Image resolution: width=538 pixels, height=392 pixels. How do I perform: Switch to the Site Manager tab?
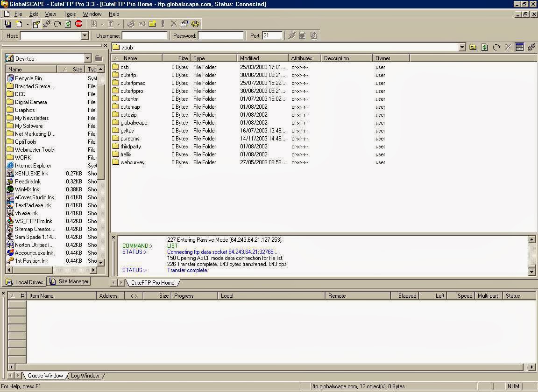click(69, 281)
